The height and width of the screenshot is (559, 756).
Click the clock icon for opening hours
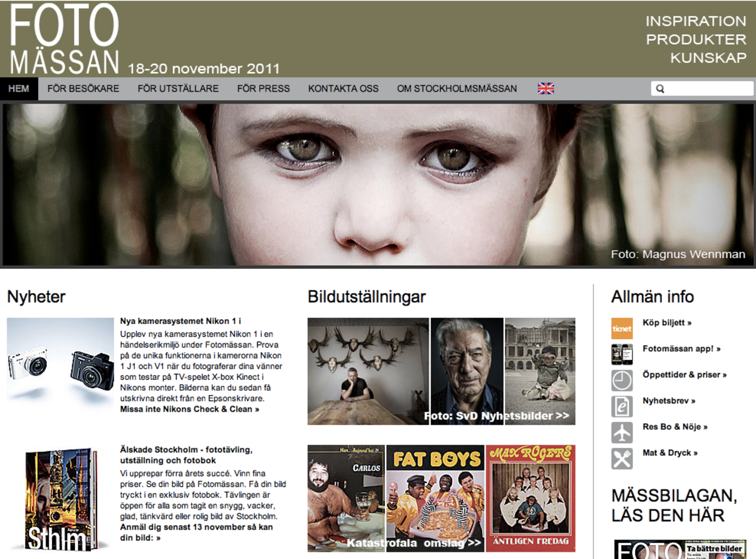(x=621, y=381)
